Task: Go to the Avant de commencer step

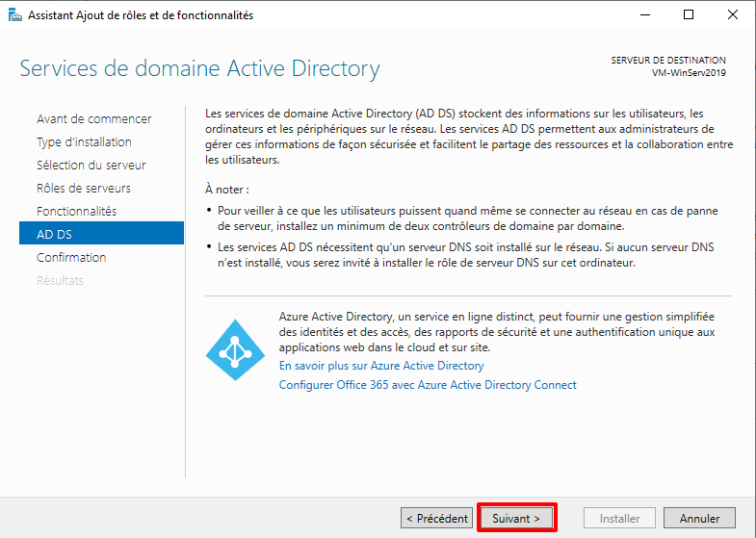Action: (93, 119)
